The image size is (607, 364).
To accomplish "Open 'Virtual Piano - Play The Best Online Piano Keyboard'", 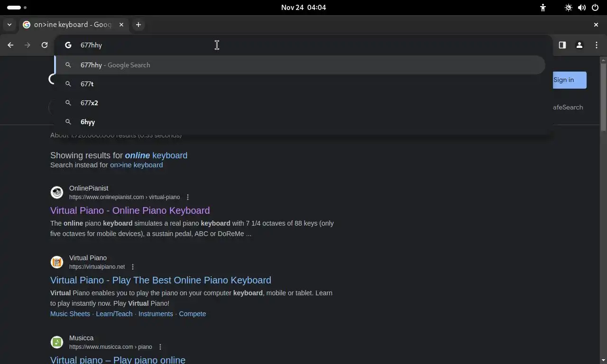I will pyautogui.click(x=161, y=280).
